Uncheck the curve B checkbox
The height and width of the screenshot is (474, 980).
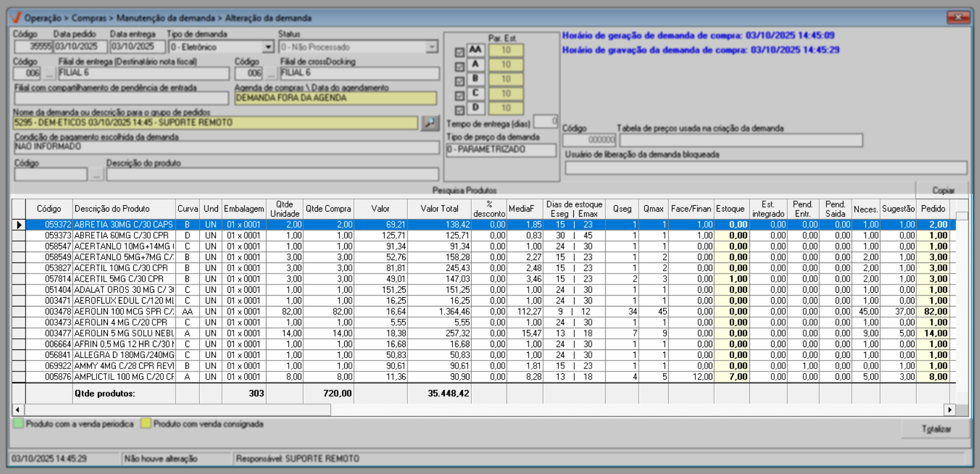(460, 81)
